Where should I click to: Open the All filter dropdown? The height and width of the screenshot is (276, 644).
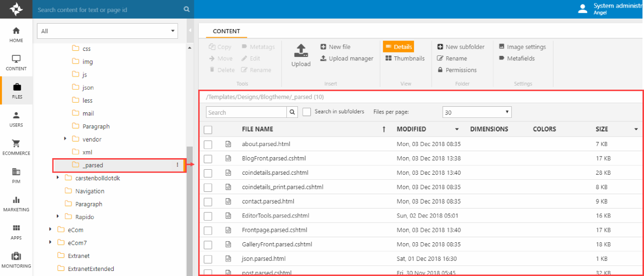[107, 31]
